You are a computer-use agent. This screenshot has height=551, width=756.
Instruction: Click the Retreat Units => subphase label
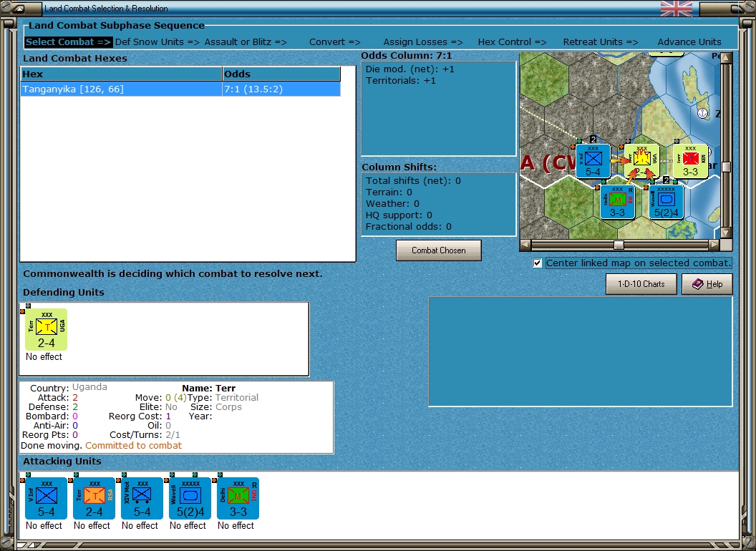[x=600, y=42]
